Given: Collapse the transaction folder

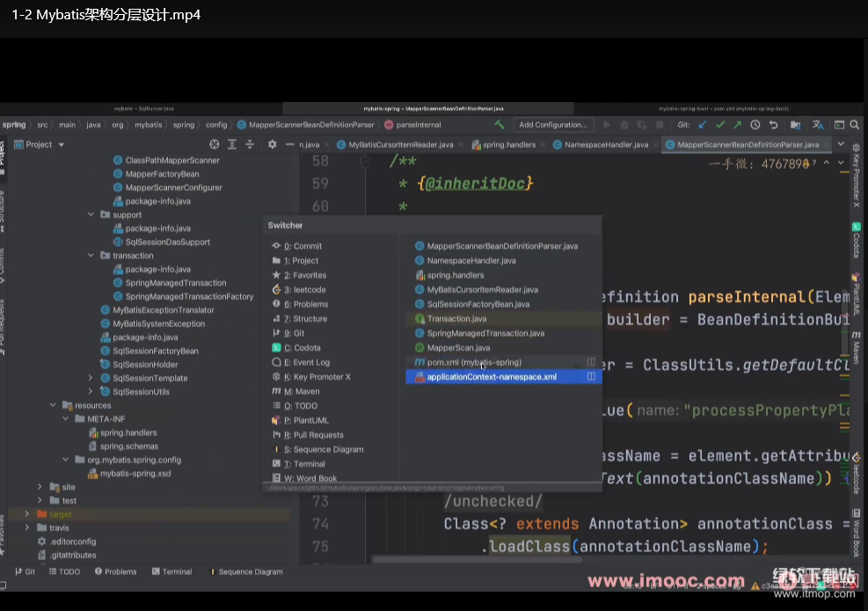Looking at the screenshot, I should coord(91,256).
